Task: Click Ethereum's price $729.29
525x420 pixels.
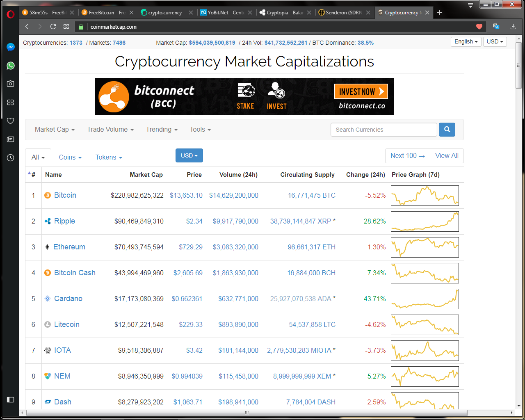Action: 191,247
